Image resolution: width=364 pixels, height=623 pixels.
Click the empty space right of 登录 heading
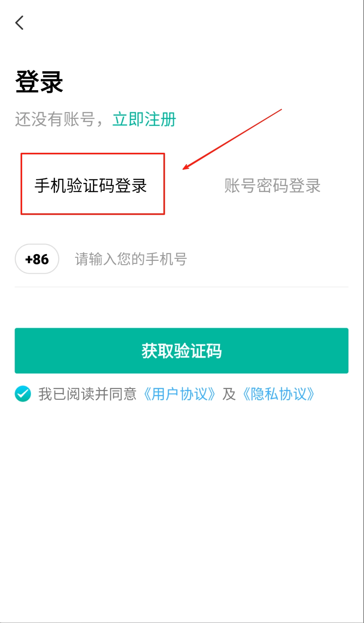[x=214, y=82]
